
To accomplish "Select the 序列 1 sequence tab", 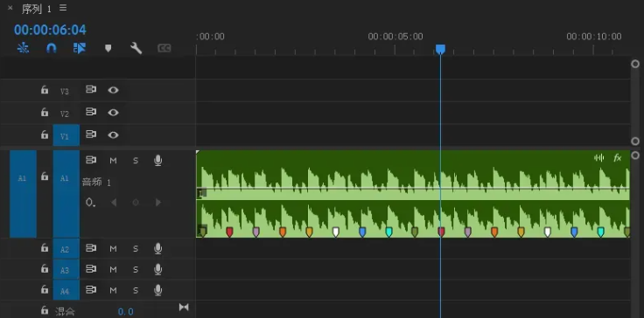I will 36,9.
